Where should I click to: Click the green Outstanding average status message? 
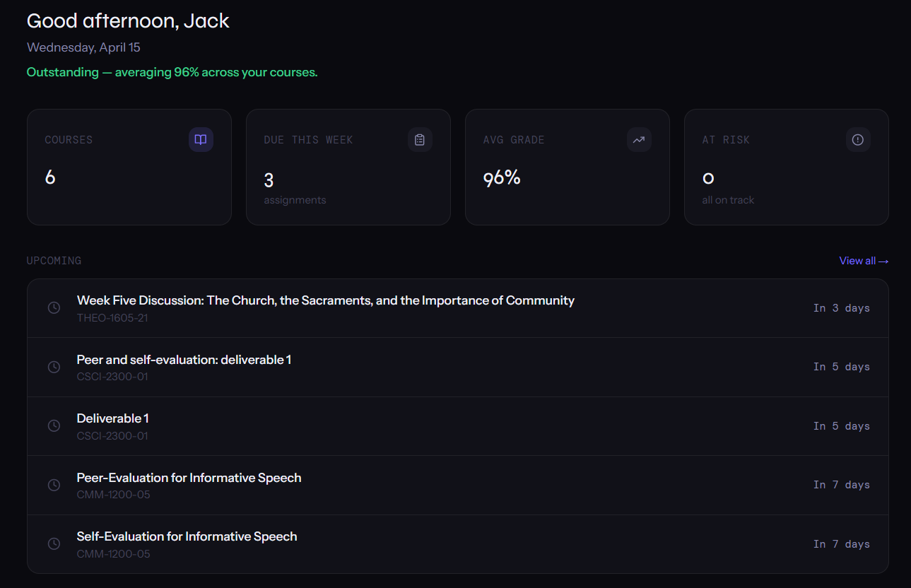[172, 72]
